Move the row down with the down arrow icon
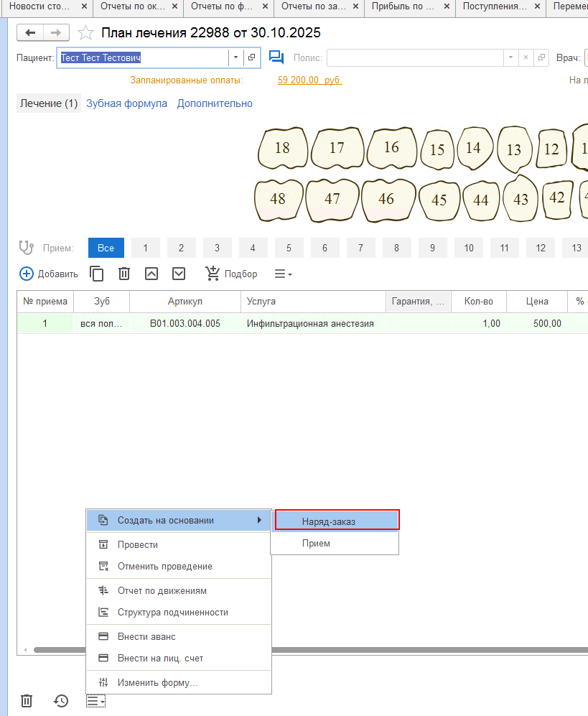The image size is (588, 716). click(x=179, y=274)
